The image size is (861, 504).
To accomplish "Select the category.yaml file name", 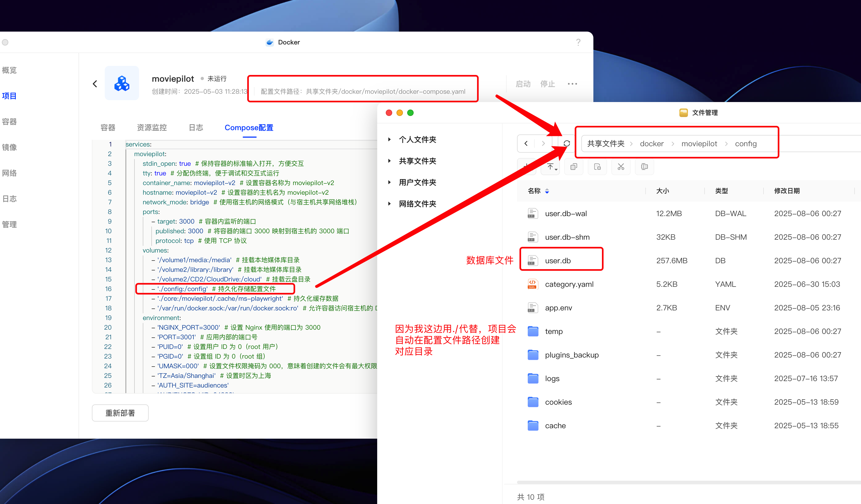I will pyautogui.click(x=569, y=284).
